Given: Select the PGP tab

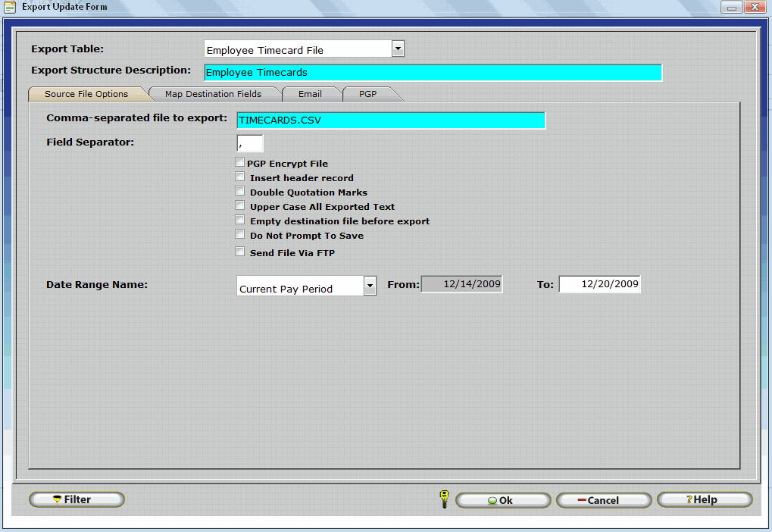Looking at the screenshot, I should (367, 94).
